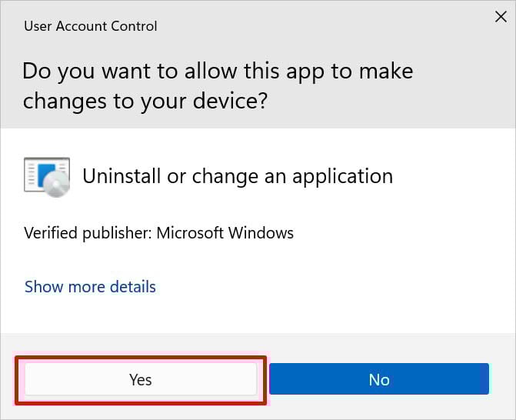Close the User Account Control dialog
The width and height of the screenshot is (516, 420).
pyautogui.click(x=500, y=17)
